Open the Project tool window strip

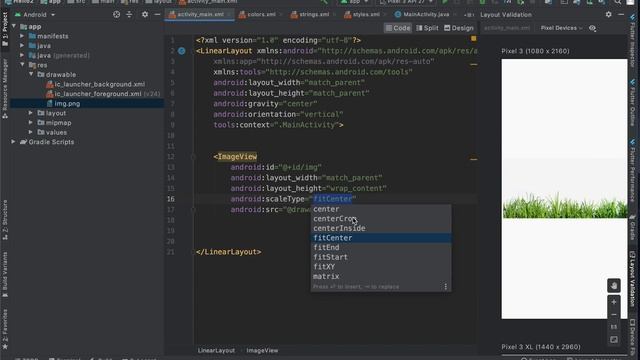click(x=5, y=29)
